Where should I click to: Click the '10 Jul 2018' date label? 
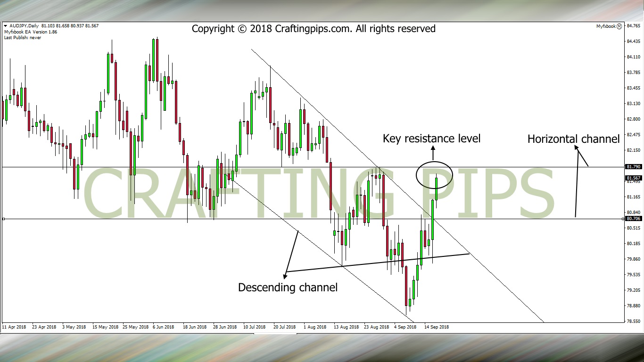point(255,327)
